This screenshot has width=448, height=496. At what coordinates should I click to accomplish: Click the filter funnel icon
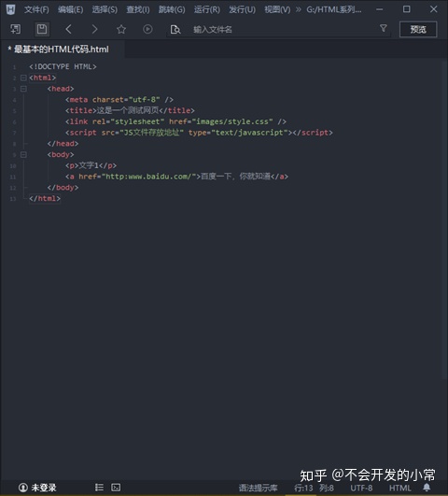click(x=384, y=28)
